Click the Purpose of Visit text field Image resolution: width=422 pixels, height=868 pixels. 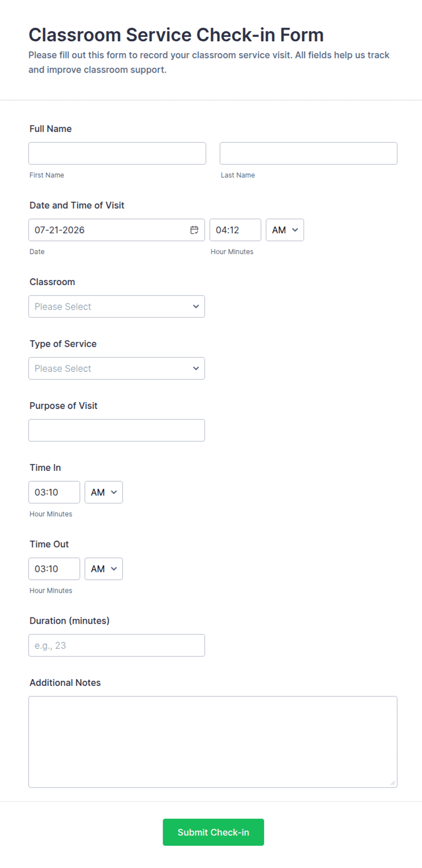(117, 430)
